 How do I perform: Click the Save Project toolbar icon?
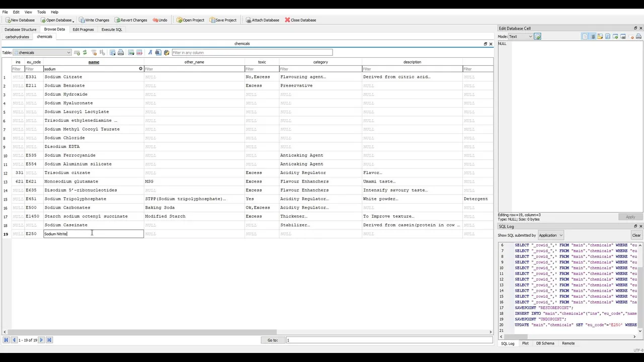(x=213, y=20)
